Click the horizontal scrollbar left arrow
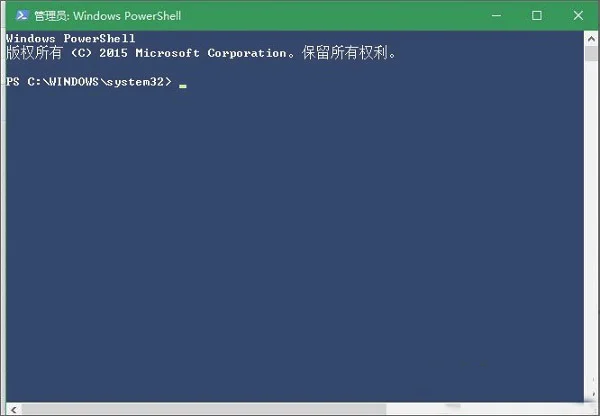Image resolution: width=600 pixels, height=416 pixels. pos(14,409)
